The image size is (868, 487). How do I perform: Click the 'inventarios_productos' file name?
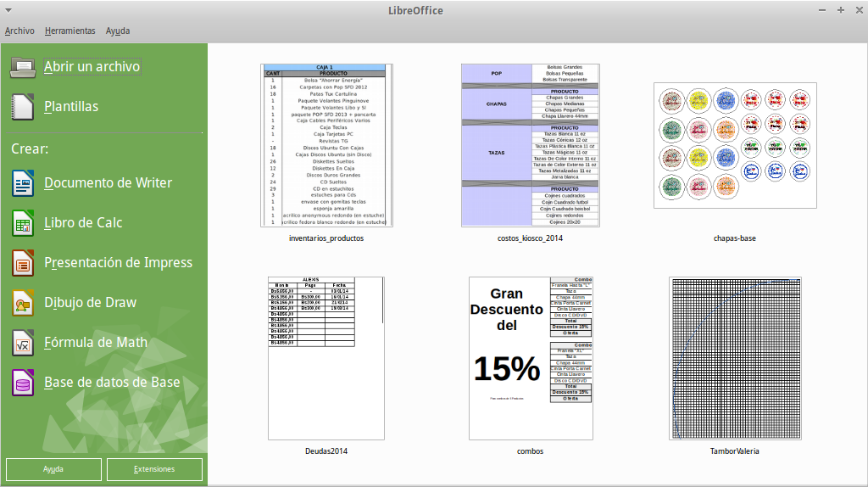tap(326, 238)
